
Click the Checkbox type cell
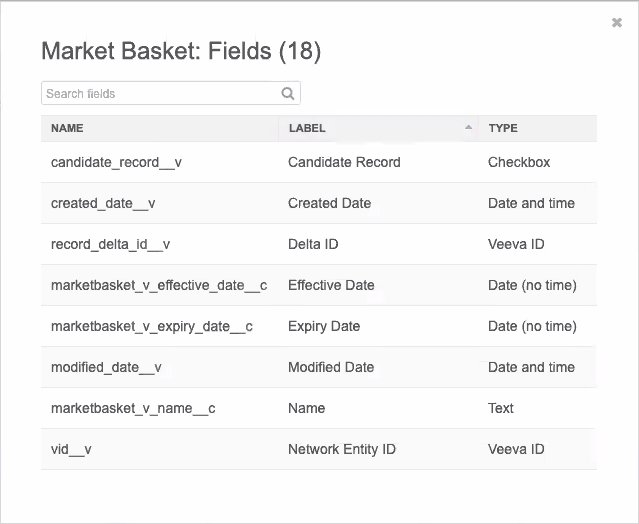coord(519,162)
